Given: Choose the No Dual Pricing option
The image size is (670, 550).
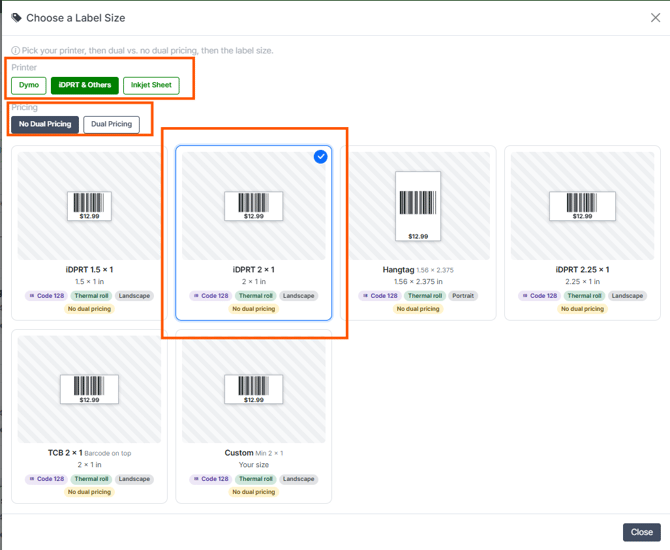Looking at the screenshot, I should tap(45, 124).
